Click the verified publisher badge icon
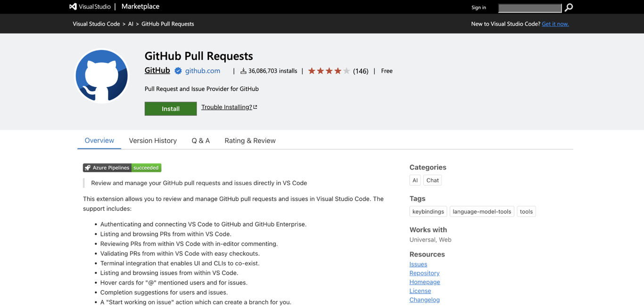The image size is (644, 308). [178, 71]
